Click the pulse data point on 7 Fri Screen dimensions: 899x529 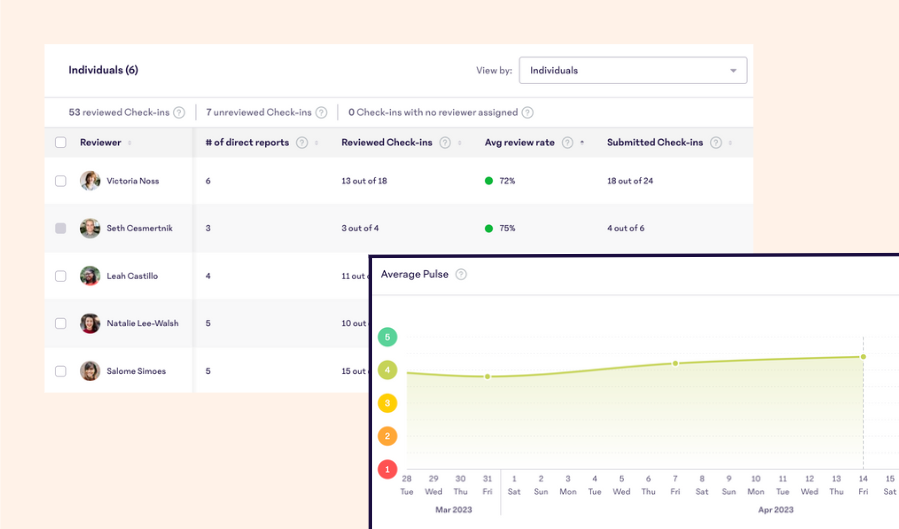675,363
